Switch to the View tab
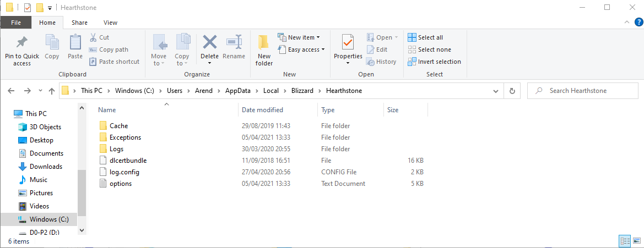644x248 pixels. coord(110,23)
